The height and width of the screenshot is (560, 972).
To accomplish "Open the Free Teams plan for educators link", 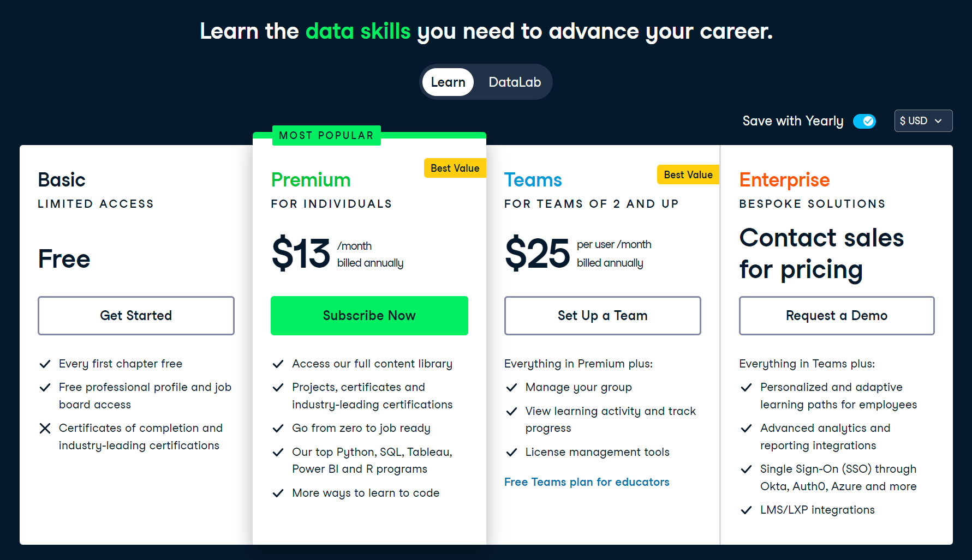I will click(x=587, y=482).
